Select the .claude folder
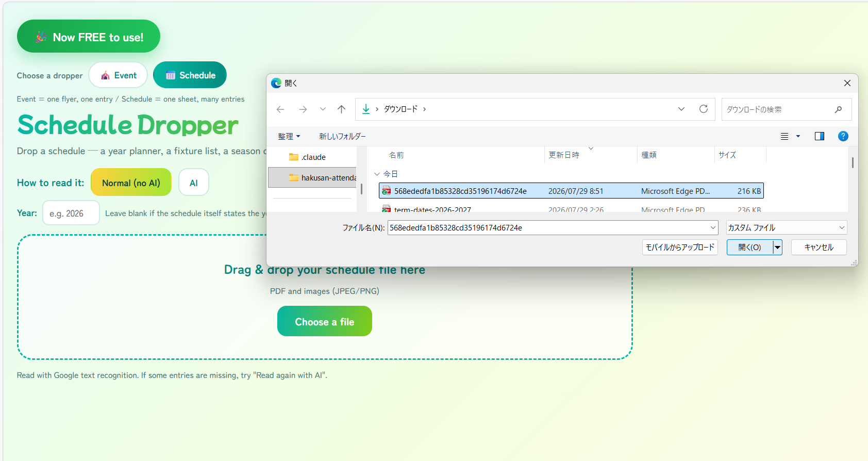868x461 pixels. (x=312, y=157)
